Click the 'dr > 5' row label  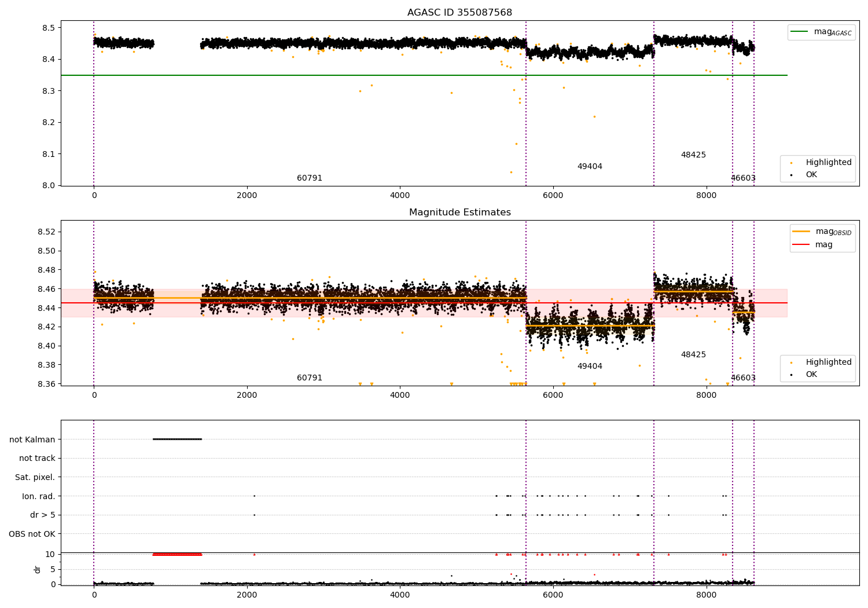pos(43,515)
